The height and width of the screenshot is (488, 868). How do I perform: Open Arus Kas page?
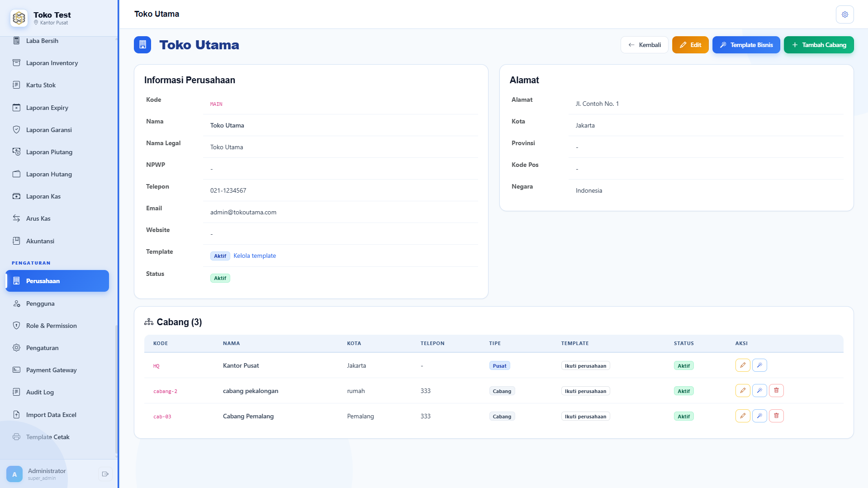(x=58, y=218)
